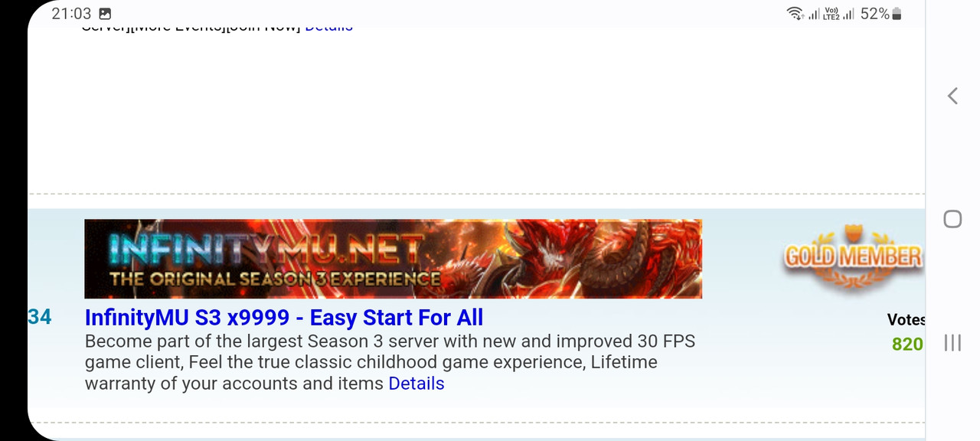
Task: Tap the Android back navigation chevron
Action: [x=952, y=96]
